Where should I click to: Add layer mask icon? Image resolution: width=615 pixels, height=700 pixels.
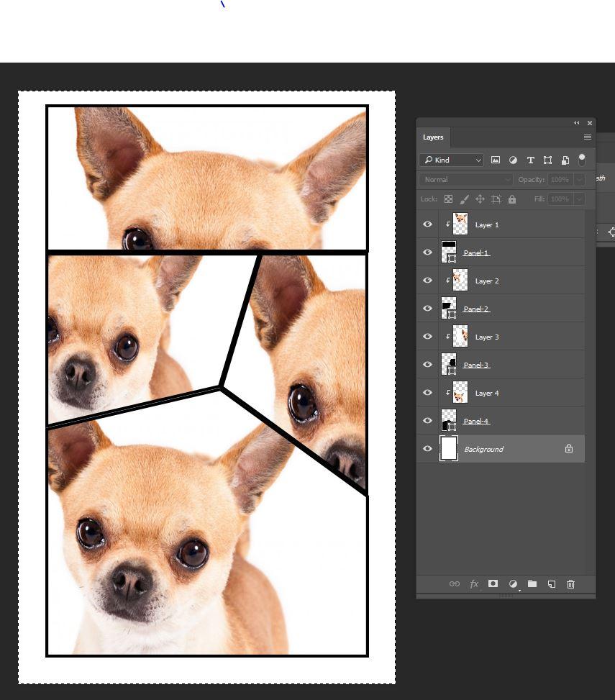click(493, 583)
